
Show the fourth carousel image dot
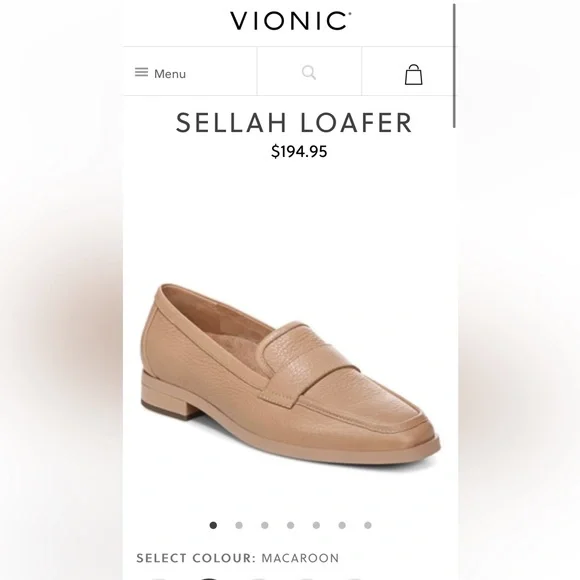290,525
